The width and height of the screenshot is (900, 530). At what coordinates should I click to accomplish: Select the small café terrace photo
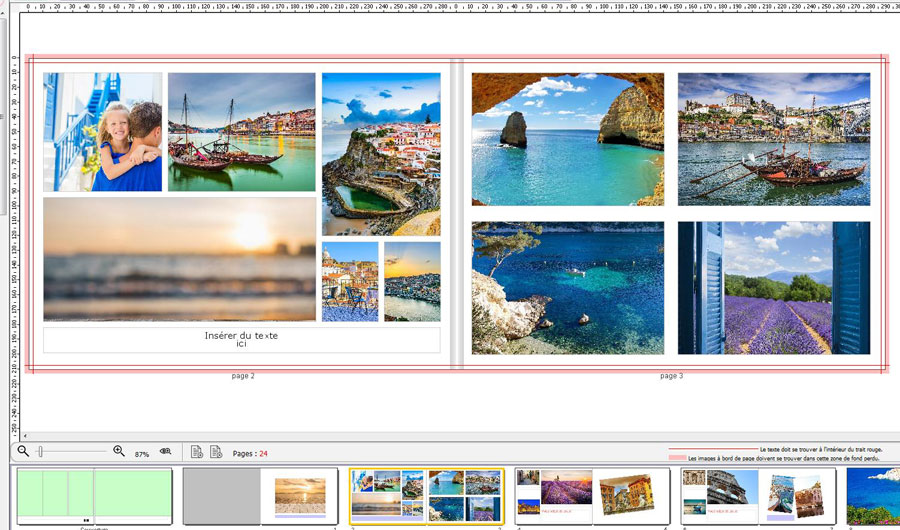pyautogui.click(x=350, y=281)
